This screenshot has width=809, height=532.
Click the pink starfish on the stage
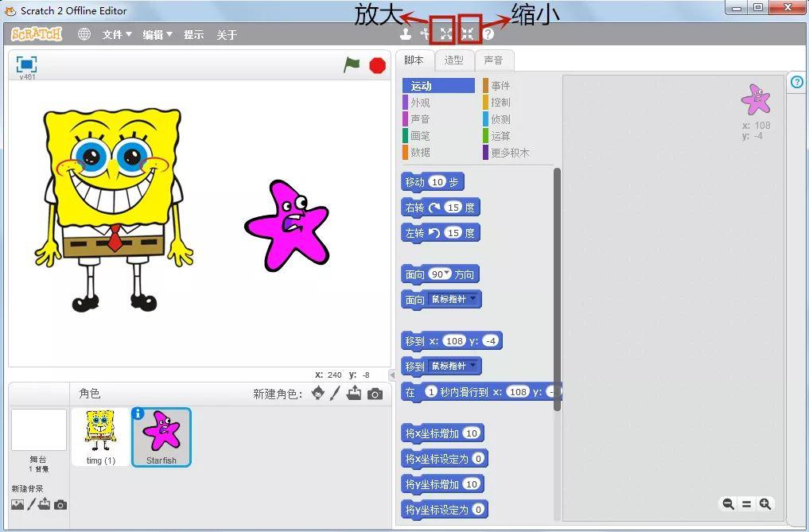(x=287, y=225)
